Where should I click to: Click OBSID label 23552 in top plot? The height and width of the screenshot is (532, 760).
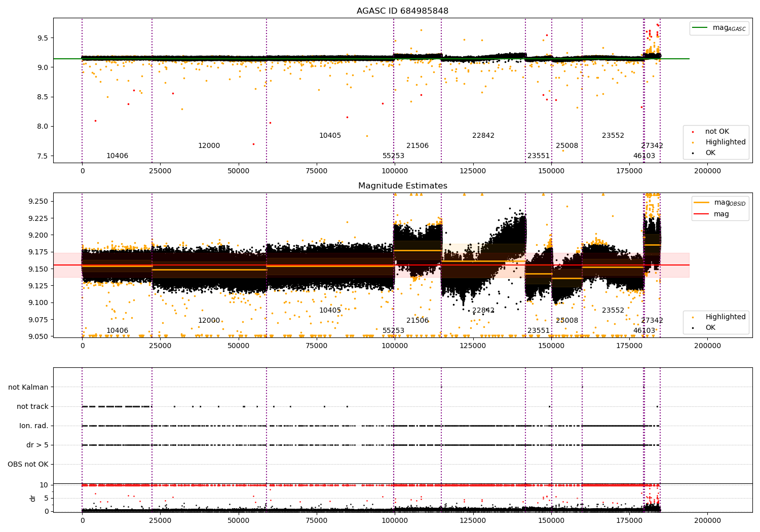(x=613, y=136)
